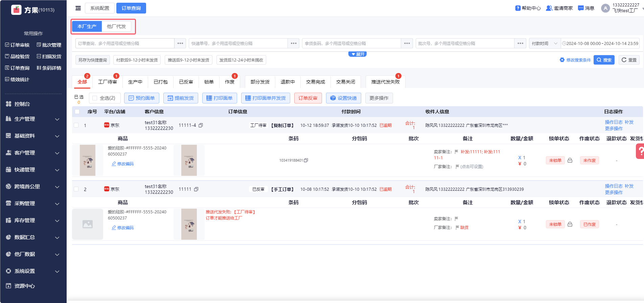Image resolution: width=644 pixels, height=303 pixels.
Task: Click lock icon on first order row
Action: point(570,160)
